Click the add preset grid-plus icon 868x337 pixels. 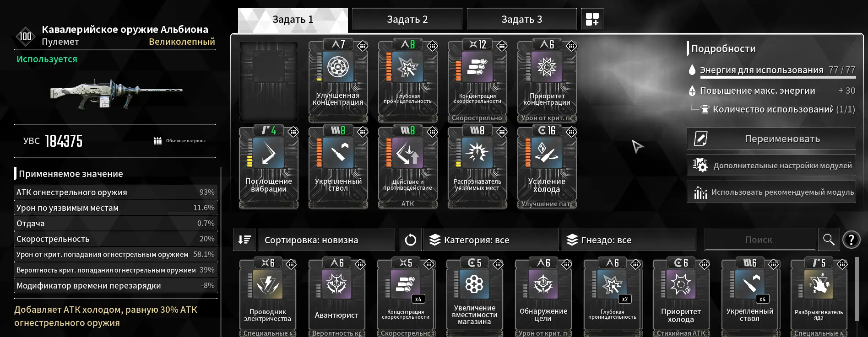pos(592,19)
